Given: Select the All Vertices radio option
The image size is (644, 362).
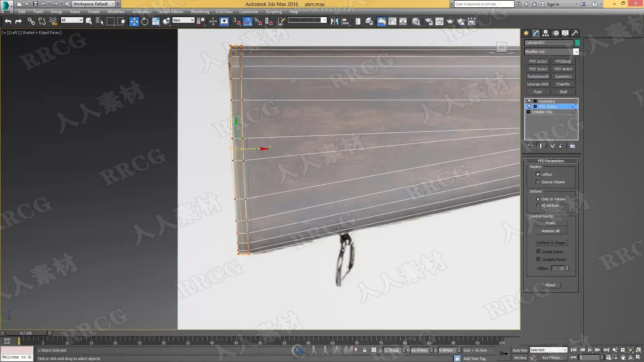Looking at the screenshot, I should click(538, 205).
